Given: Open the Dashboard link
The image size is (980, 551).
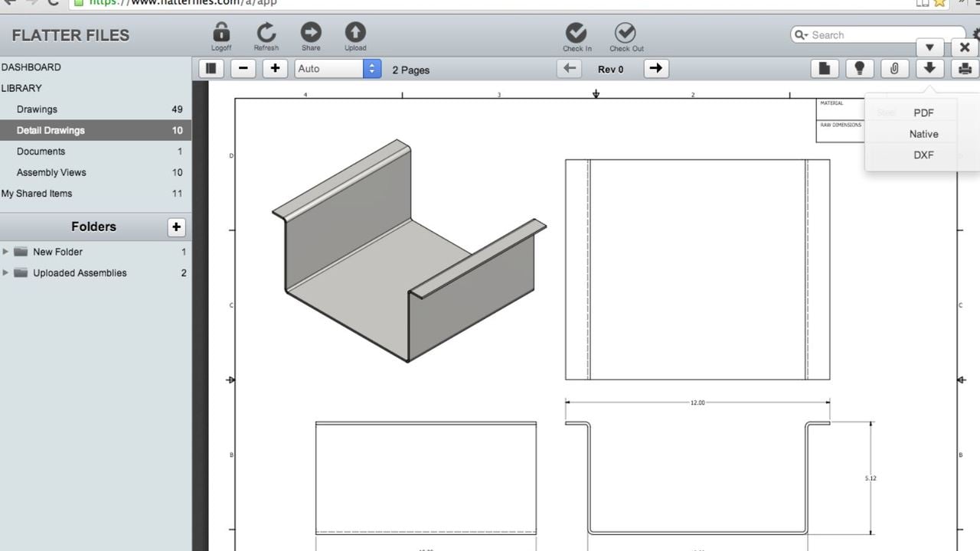Looking at the screenshot, I should (x=31, y=67).
